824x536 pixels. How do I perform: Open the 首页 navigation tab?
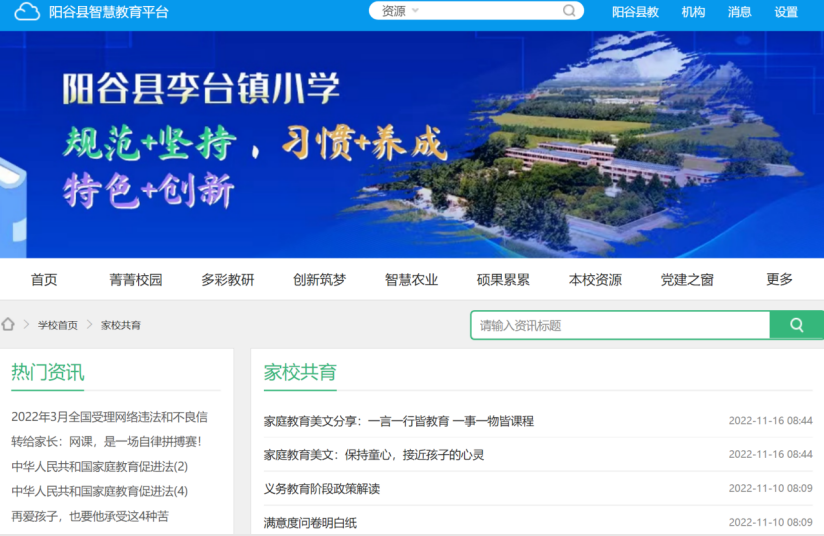44,280
